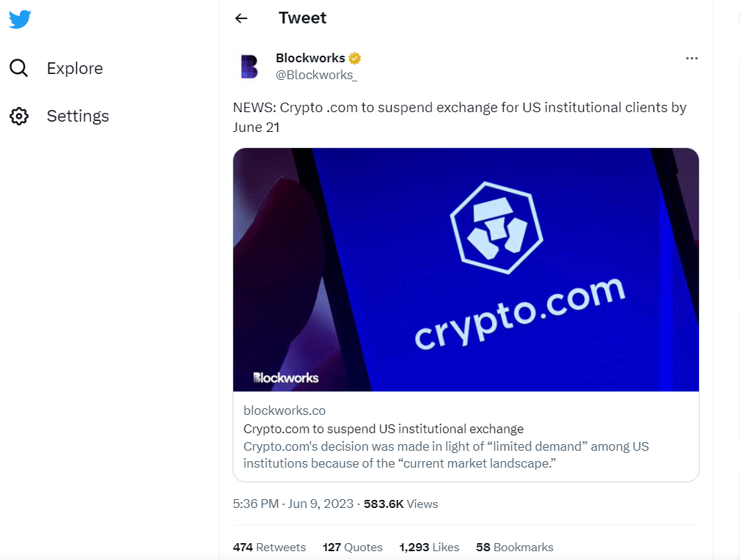Go back using the left arrow
Image resolution: width=740 pixels, height=560 pixels.
tap(241, 18)
